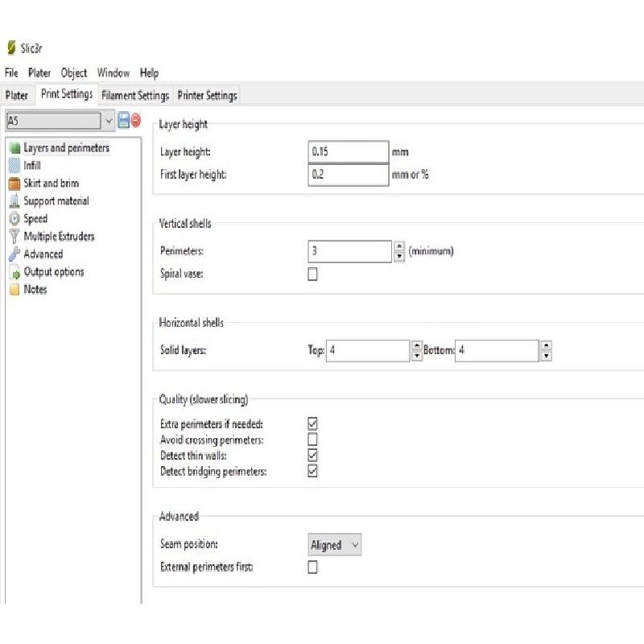Increase Bottom solid layers count
Viewport: 644px width, 644px height.
point(547,345)
